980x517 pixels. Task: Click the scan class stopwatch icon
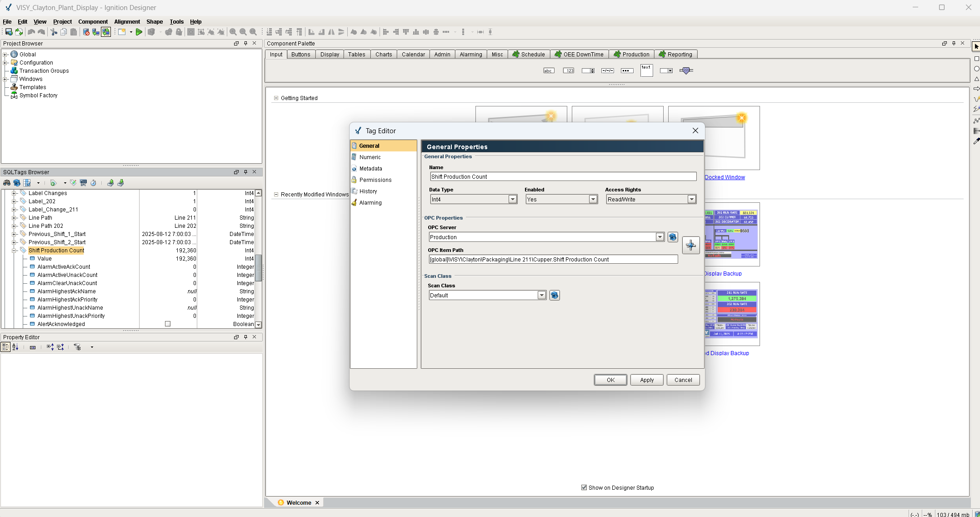click(94, 183)
